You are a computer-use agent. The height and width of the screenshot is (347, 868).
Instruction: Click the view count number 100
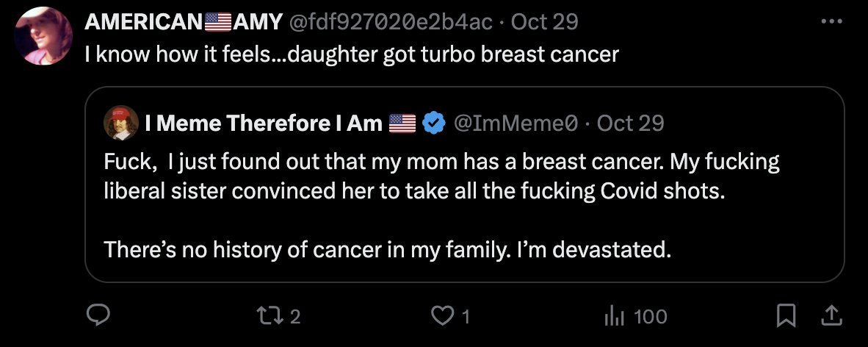pos(650,317)
